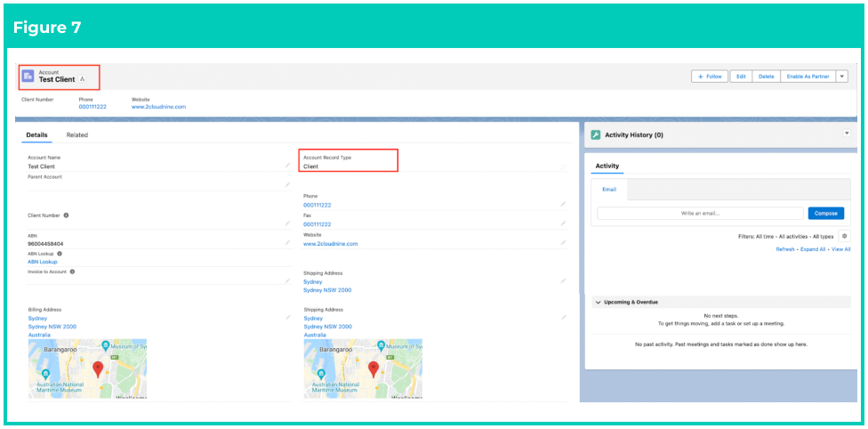The height and width of the screenshot is (429, 868).
Task: Open more actions dropdown after Enable As Partner
Action: pos(841,77)
